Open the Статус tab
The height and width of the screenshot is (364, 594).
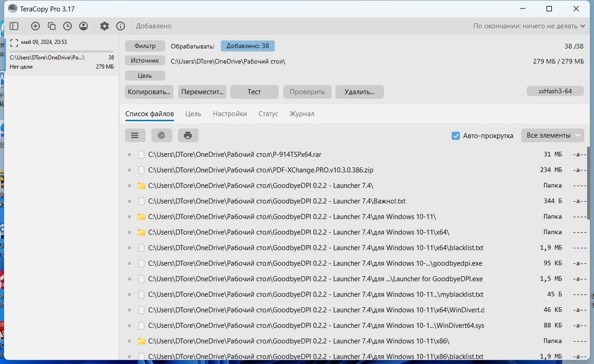coord(268,114)
